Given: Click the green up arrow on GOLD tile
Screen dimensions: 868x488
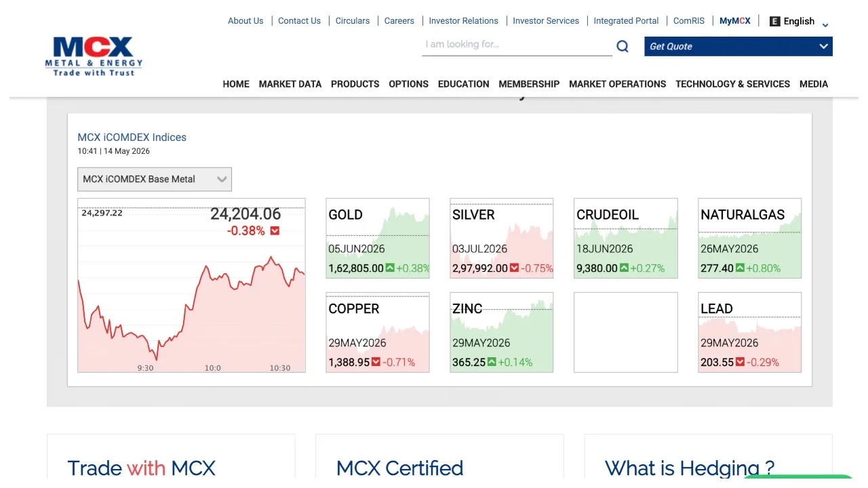Looking at the screenshot, I should (x=390, y=268).
